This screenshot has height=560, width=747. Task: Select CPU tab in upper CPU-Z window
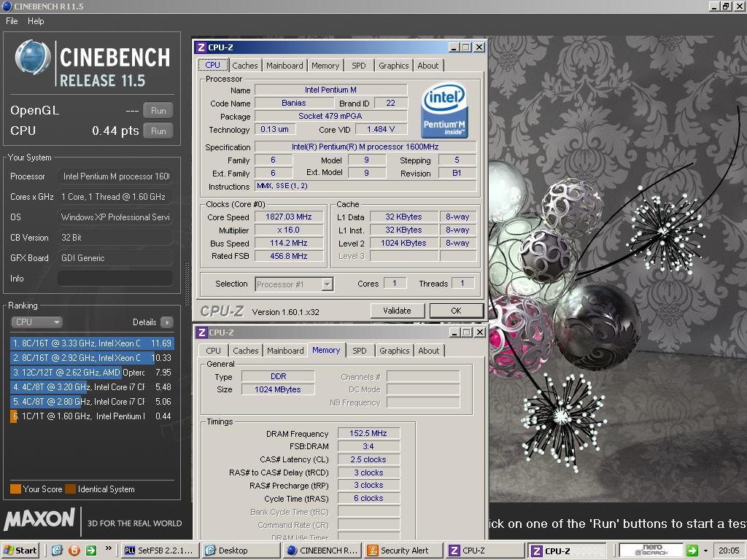tap(213, 65)
